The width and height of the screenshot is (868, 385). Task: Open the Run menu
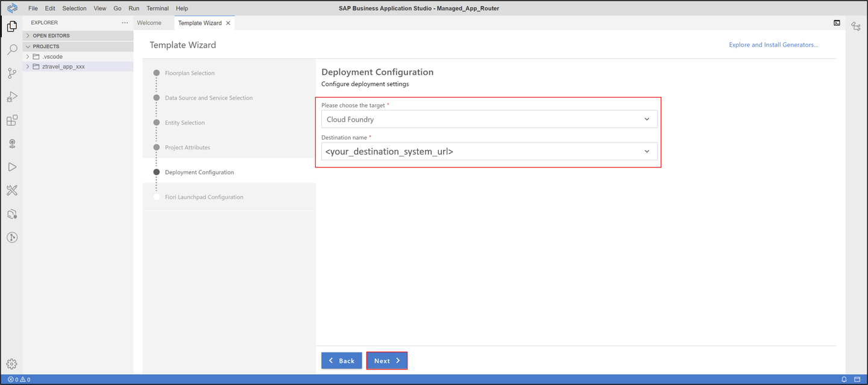point(134,8)
